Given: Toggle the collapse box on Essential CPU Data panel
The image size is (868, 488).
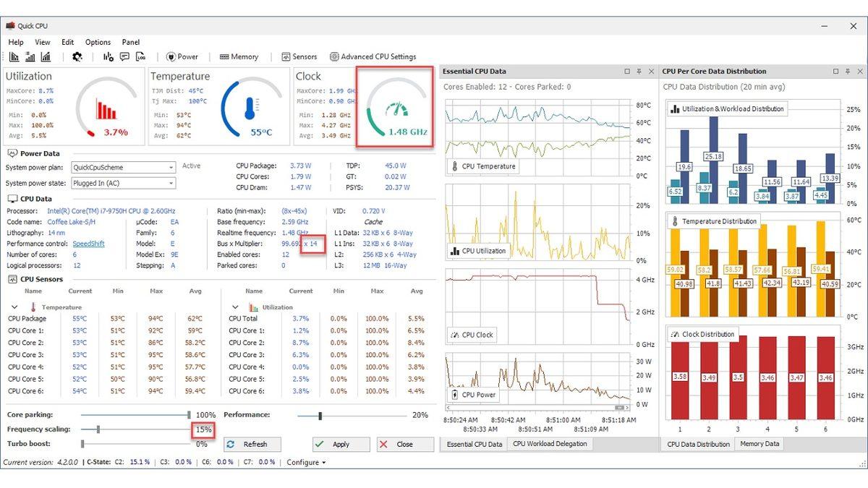Looking at the screenshot, I should [626, 72].
